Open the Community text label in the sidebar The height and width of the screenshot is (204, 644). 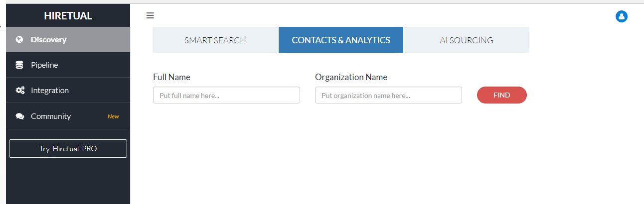51,116
